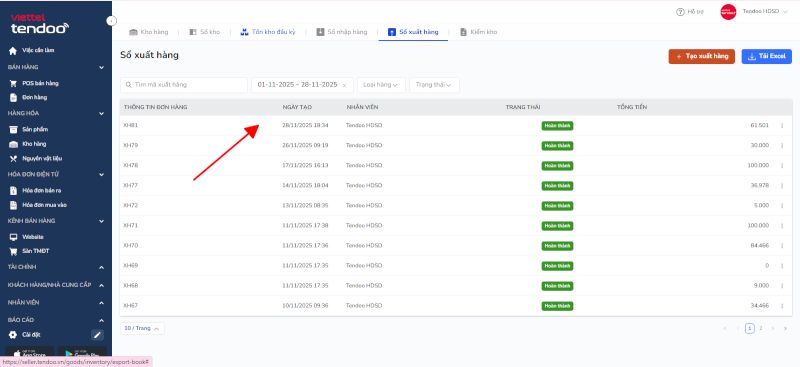Open export record XH72
The image size is (800, 367).
click(x=131, y=206)
